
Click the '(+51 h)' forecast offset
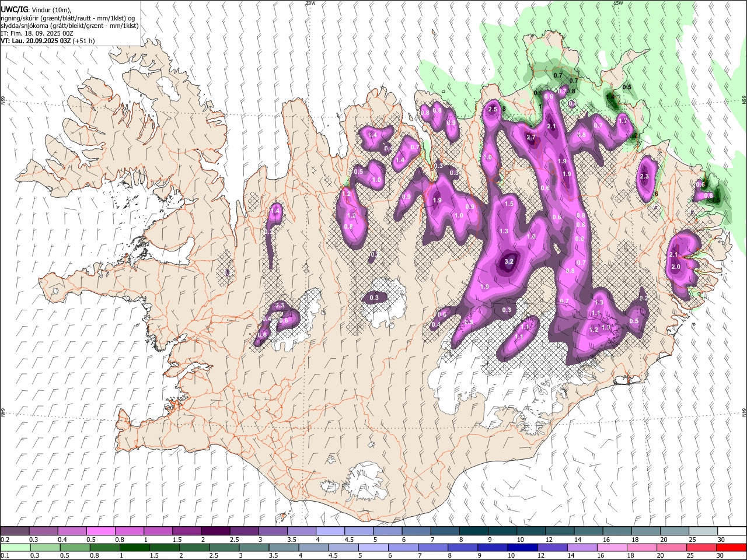coord(84,41)
